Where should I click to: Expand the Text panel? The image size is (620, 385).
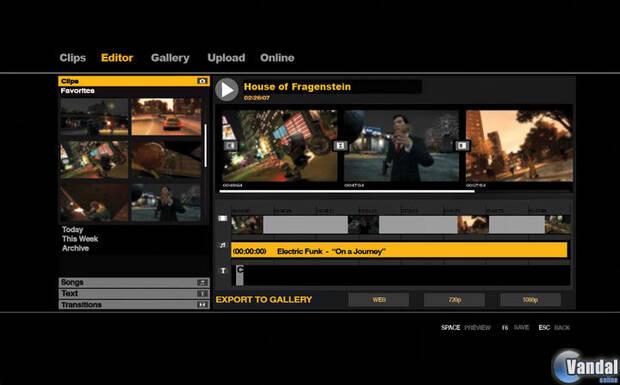[134, 293]
